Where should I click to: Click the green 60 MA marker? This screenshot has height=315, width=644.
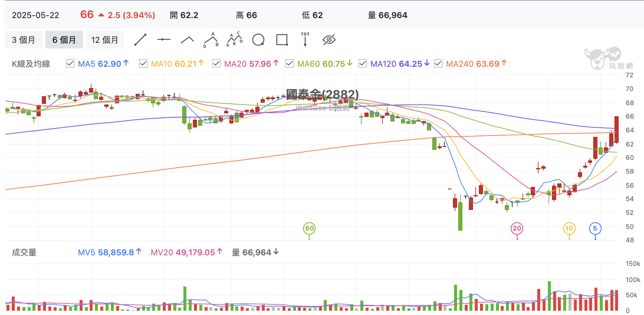(309, 228)
